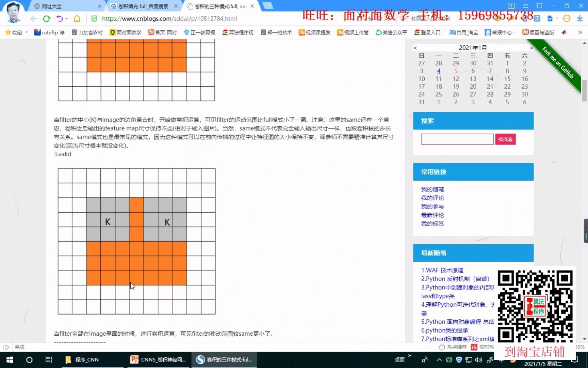Click the user avatar photo in top-left
The image size is (588, 368).
[13, 12]
